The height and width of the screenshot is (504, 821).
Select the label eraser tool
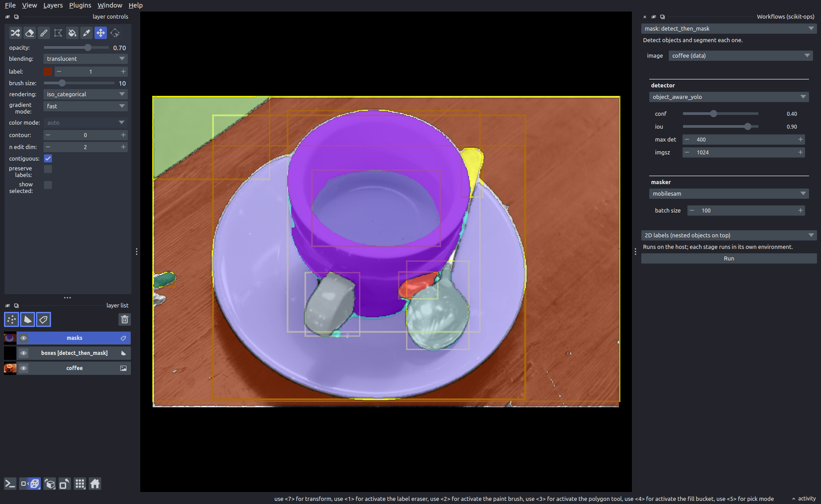[x=30, y=33]
